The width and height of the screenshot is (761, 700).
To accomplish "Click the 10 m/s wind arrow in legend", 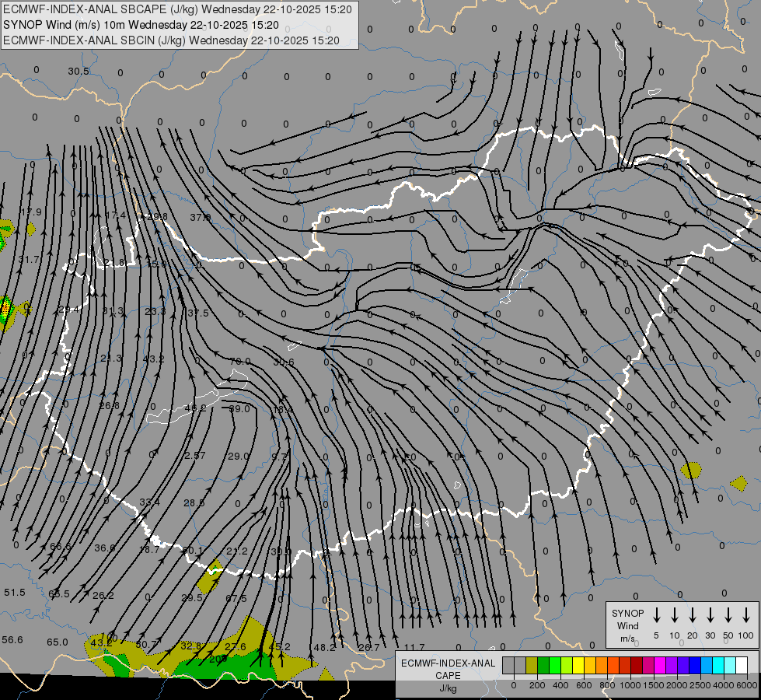I will [674, 615].
